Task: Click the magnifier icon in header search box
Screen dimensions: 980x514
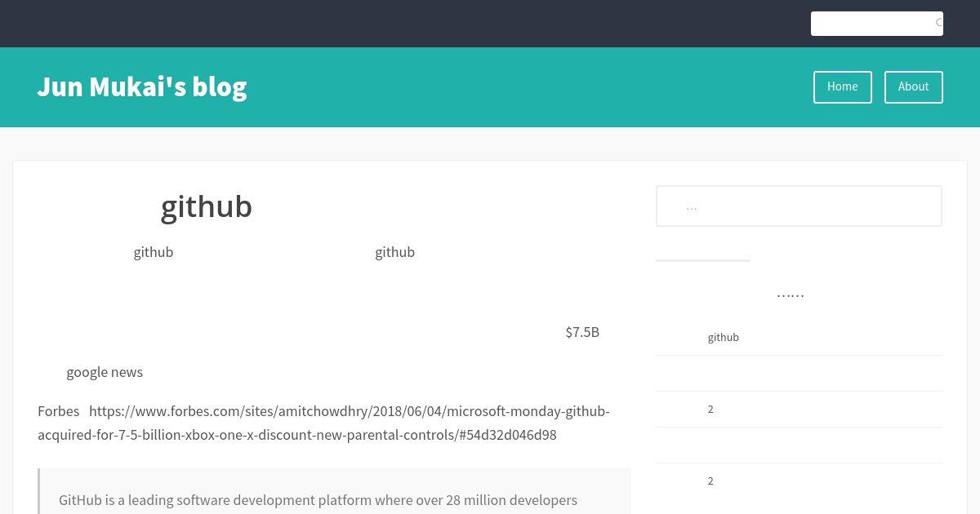Action: pos(938,24)
